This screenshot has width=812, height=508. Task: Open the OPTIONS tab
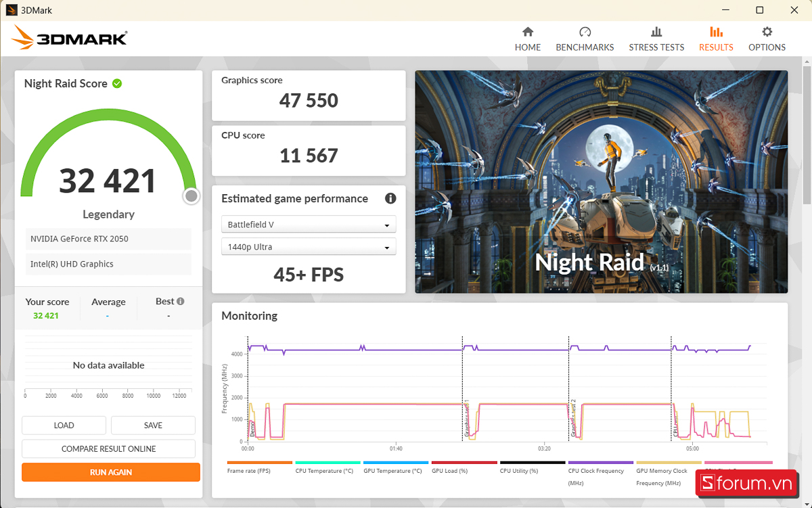point(767,39)
